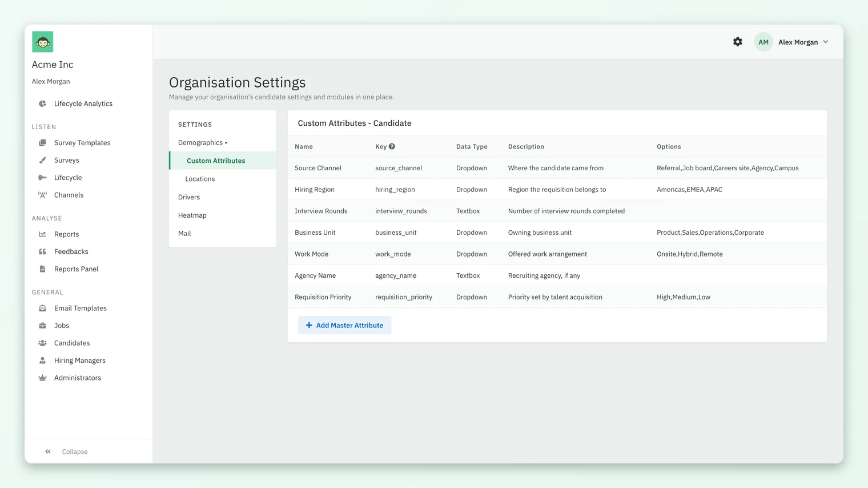The image size is (868, 488).
Task: Open Lifecycle Analytics pie chart icon
Action: pyautogui.click(x=42, y=103)
